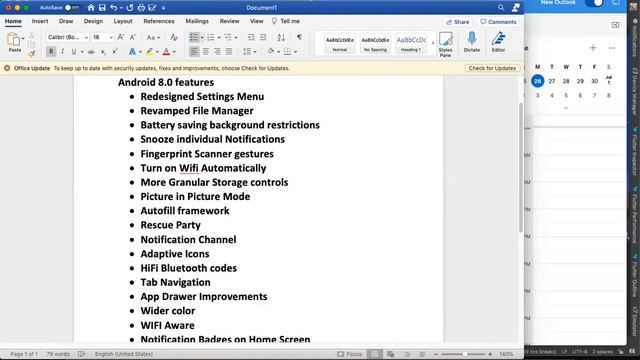The width and height of the screenshot is (640, 360).
Task: Open the Comments pane
Action: tap(498, 22)
